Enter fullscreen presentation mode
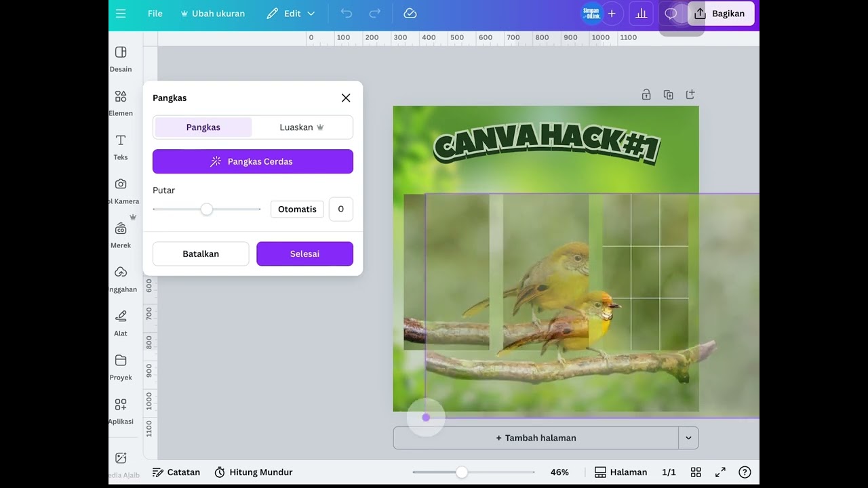This screenshot has height=488, width=868. click(x=720, y=472)
